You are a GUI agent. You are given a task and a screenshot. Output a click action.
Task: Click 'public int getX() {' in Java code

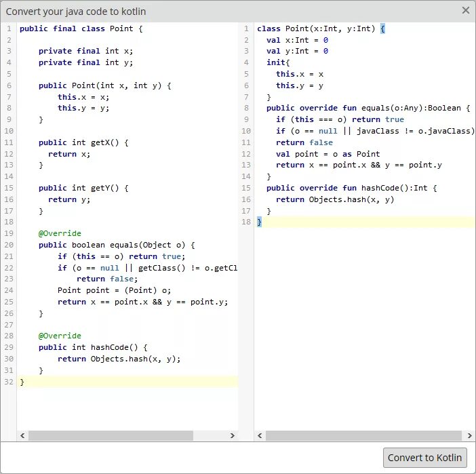[x=83, y=142]
